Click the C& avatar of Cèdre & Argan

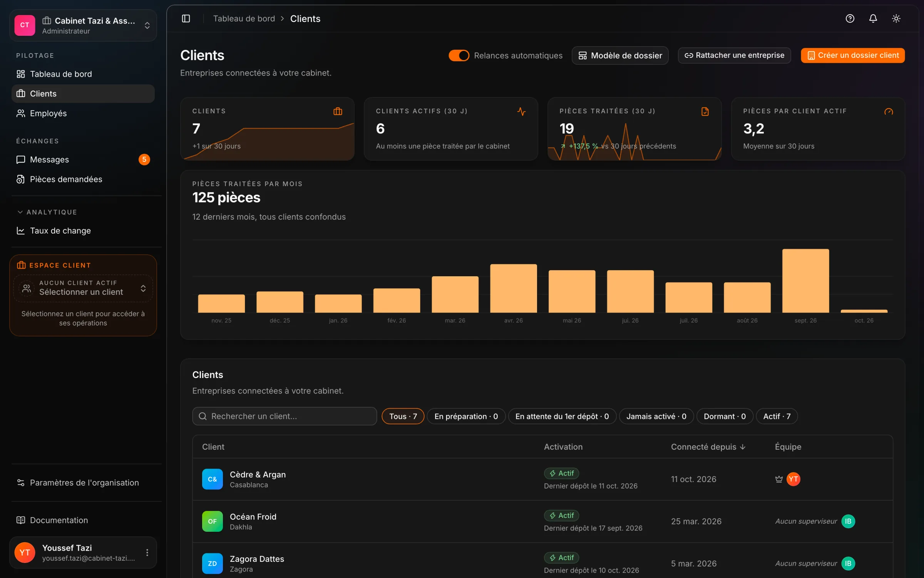tap(213, 479)
